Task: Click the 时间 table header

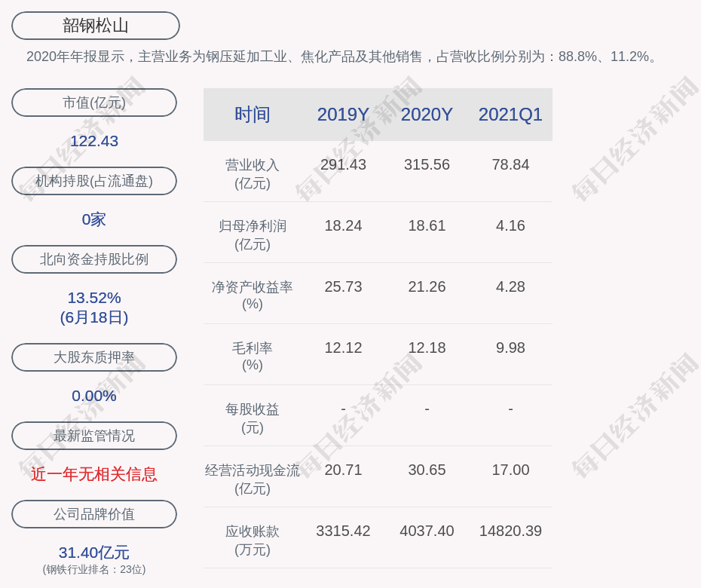Action: [x=253, y=115]
